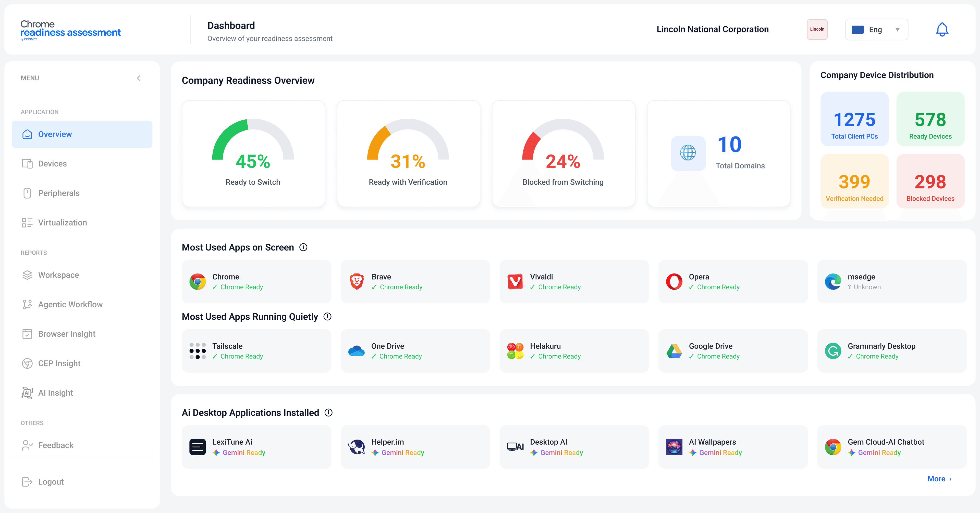Viewport: 980px width, 513px height.
Task: Click the 'Dashboard' page title
Action: (x=231, y=26)
